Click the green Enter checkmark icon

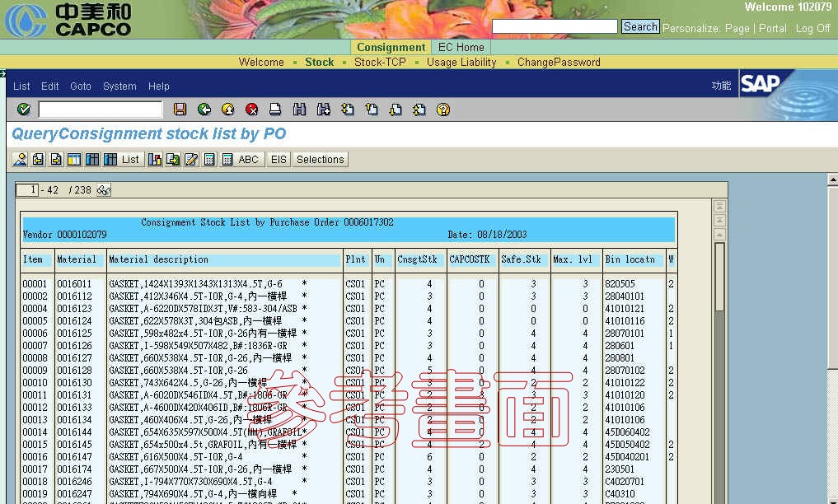pos(23,110)
